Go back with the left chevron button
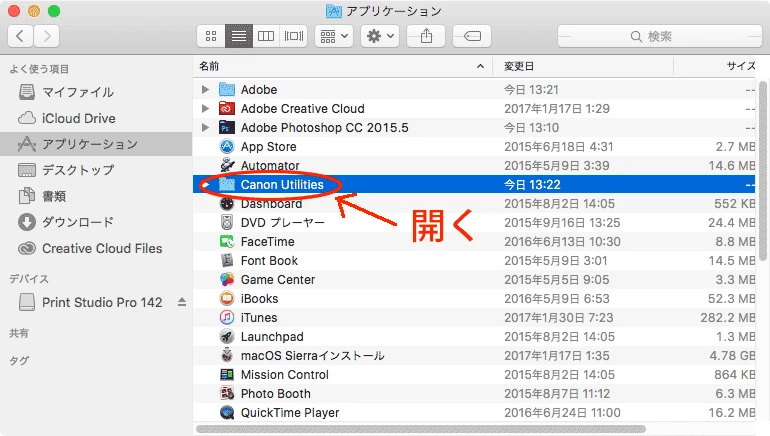The width and height of the screenshot is (770, 436). click(21, 36)
